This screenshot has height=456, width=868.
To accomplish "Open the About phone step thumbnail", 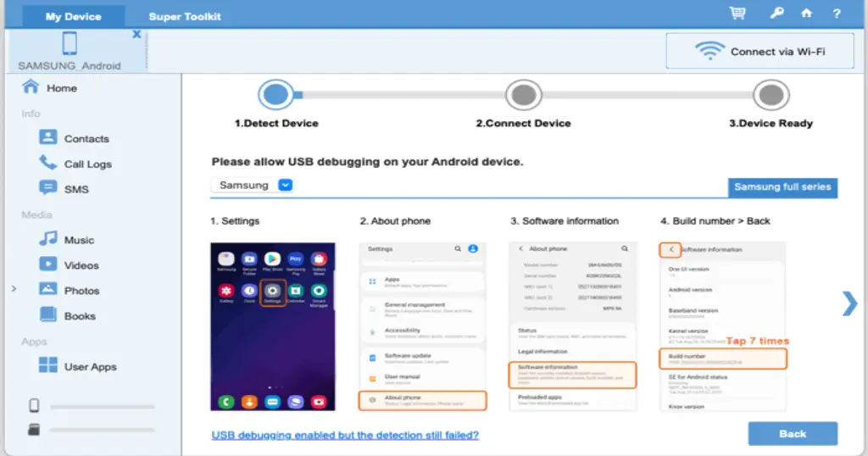I will [x=422, y=326].
